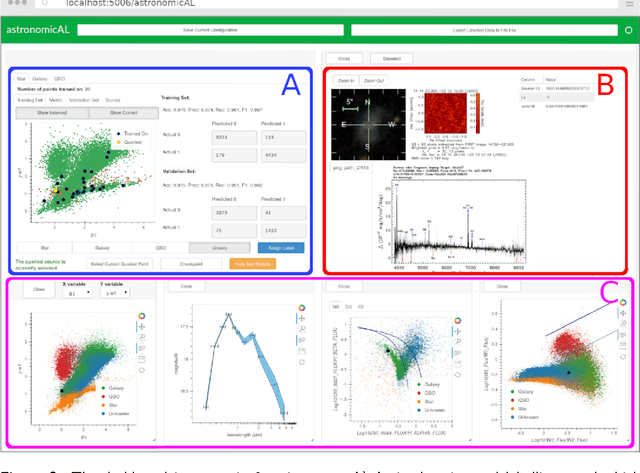Click Export Labelled Data to Fits File
The height and width of the screenshot is (473, 640).
(484, 30)
